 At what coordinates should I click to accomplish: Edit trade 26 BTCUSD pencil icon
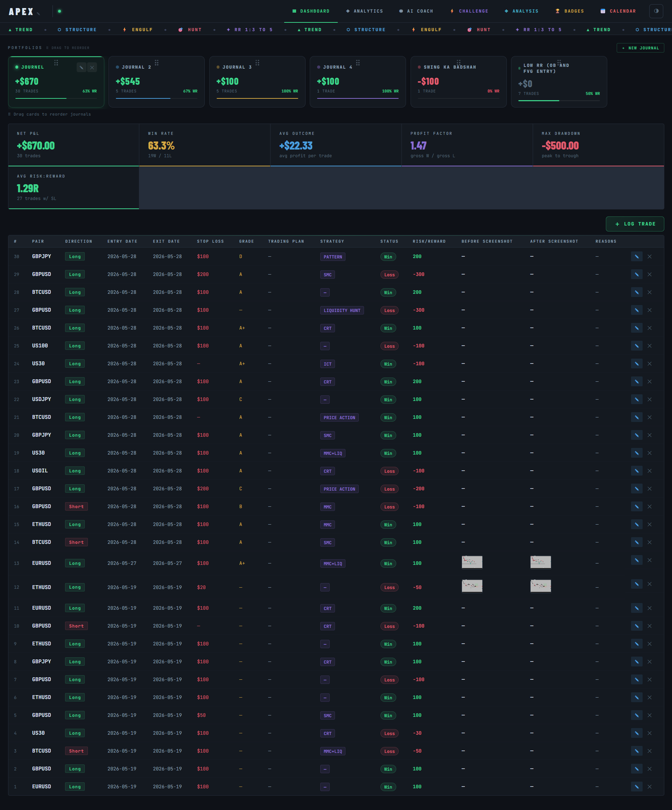pyautogui.click(x=637, y=328)
